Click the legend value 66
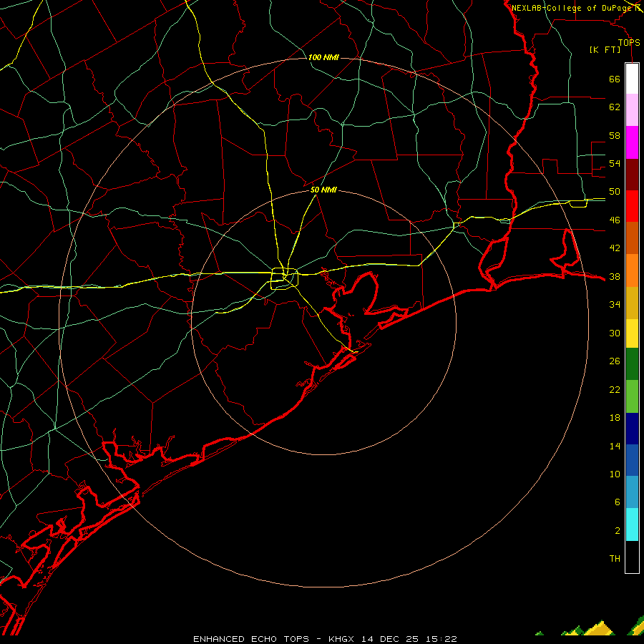 (x=615, y=79)
